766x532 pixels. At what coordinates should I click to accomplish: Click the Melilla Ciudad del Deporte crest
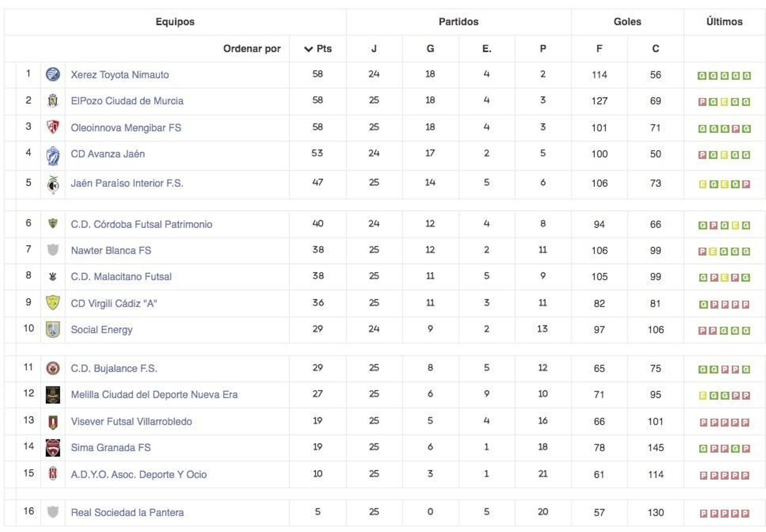click(53, 395)
